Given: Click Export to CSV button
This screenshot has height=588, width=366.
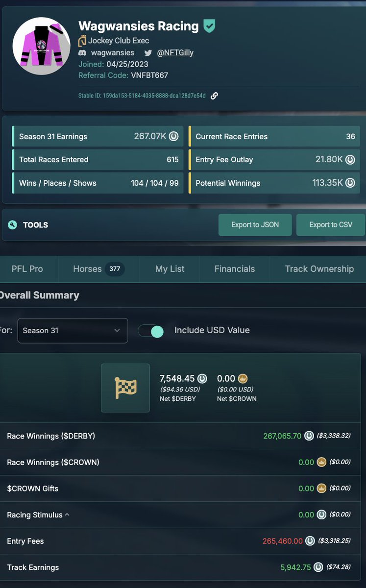Looking at the screenshot, I should click(x=331, y=225).
